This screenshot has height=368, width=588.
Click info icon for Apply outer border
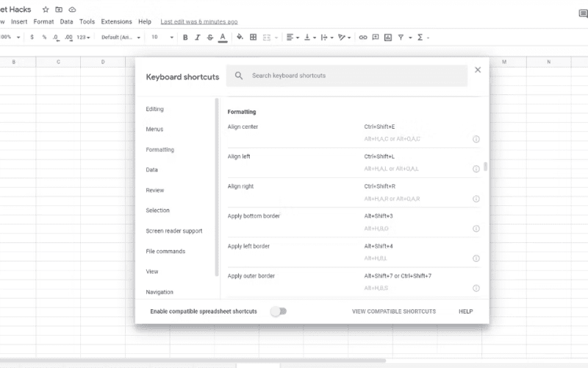476,288
